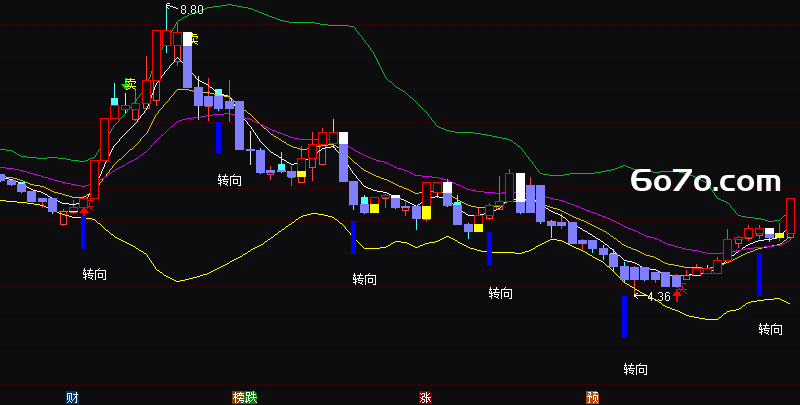The height and width of the screenshot is (405, 800).
Task: Click the red up-arrow buy signal beside 4.36
Action: [x=678, y=294]
